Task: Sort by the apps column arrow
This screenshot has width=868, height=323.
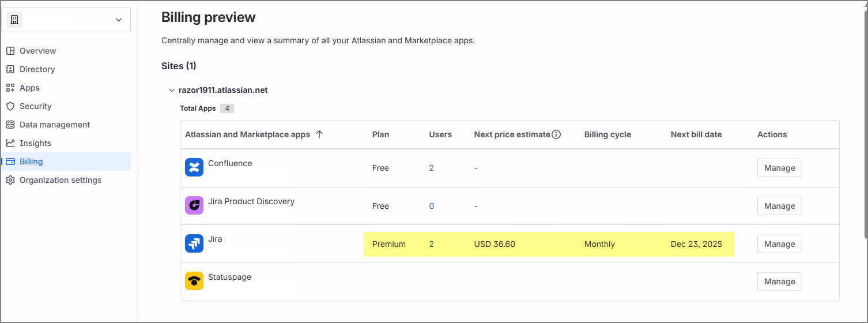Action: click(x=319, y=134)
